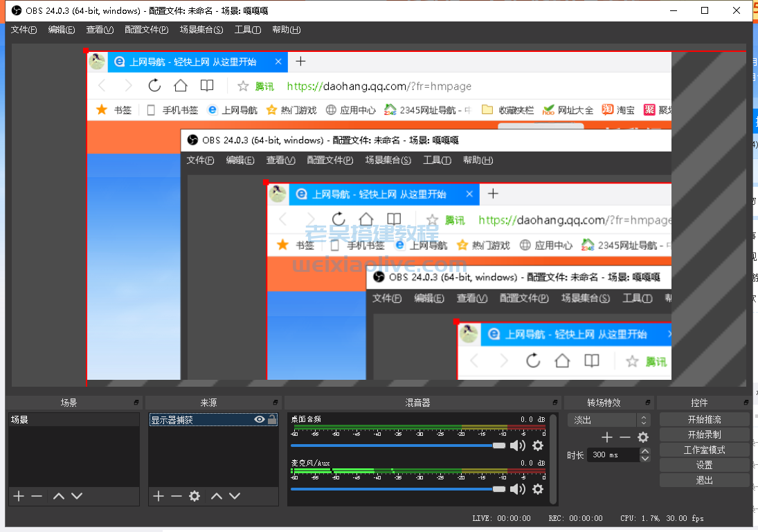758x532 pixels.
Task: Mute the 麦克风/Aux audio channel
Action: coord(518,489)
